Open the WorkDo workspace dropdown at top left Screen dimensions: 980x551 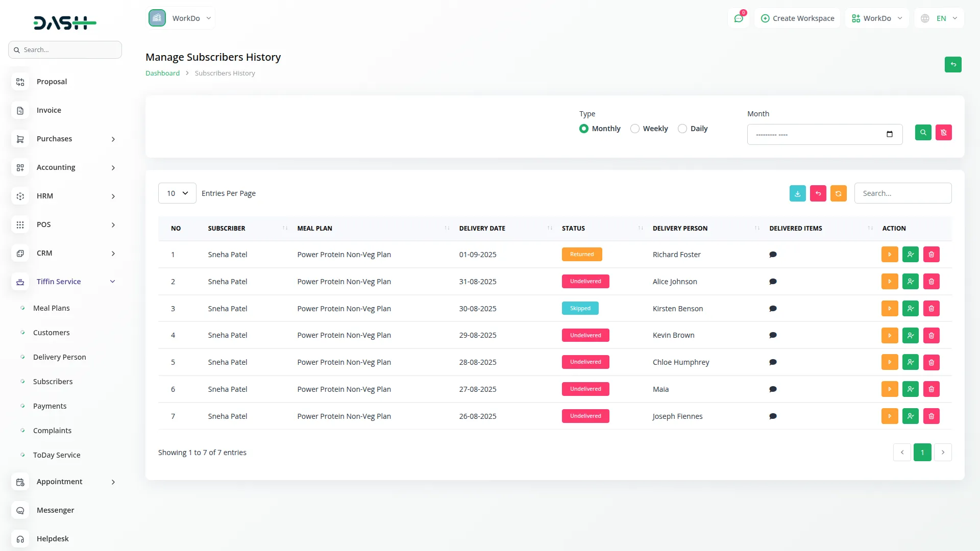tap(181, 18)
